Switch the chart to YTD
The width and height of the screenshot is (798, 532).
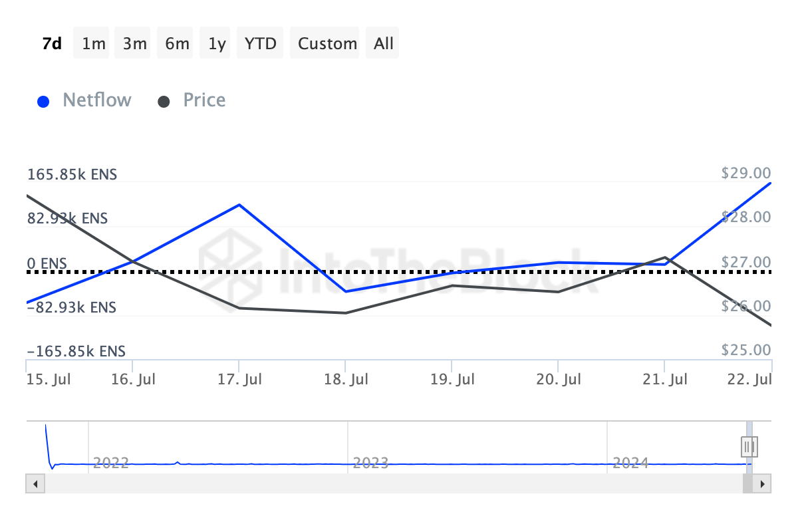point(261,44)
